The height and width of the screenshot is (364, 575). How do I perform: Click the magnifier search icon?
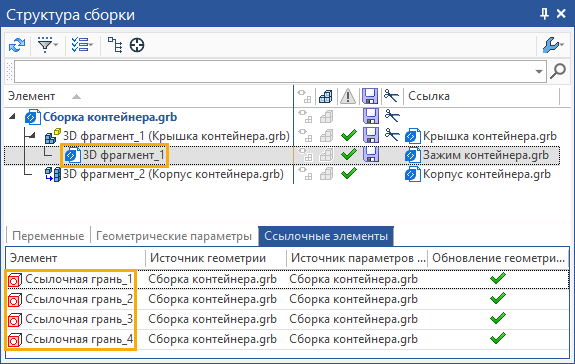(558, 71)
